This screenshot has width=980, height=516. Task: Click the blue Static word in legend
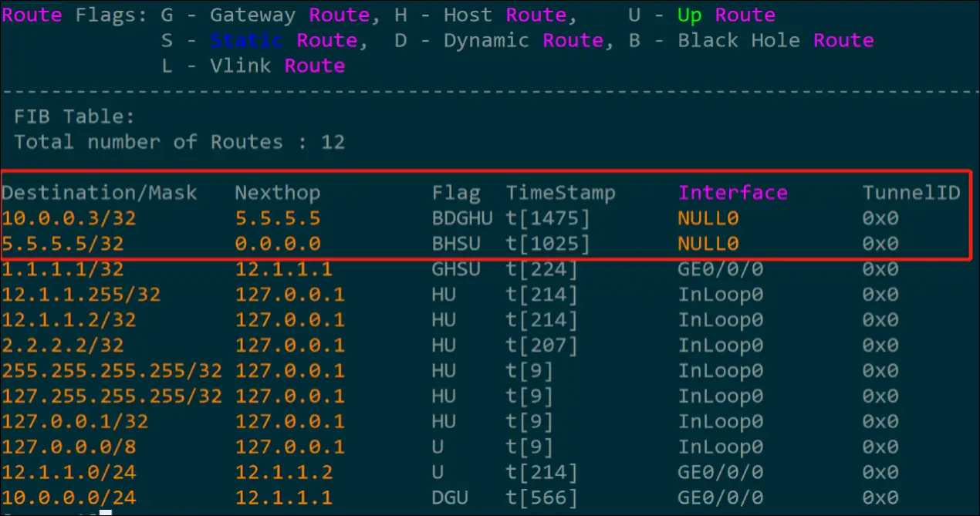[246, 40]
